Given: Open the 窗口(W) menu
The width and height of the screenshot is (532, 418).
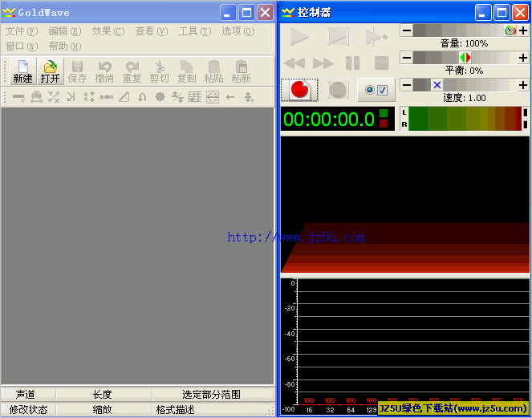Looking at the screenshot, I should pos(22,47).
